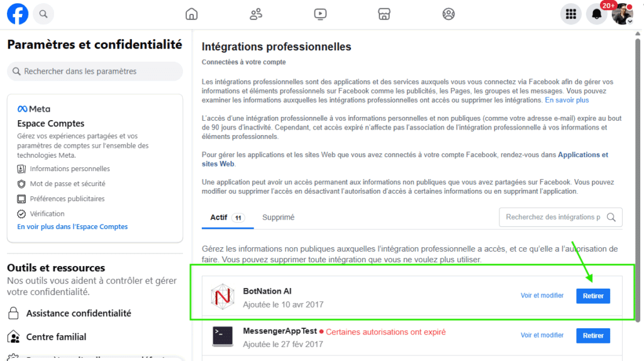Open the apps grid menu
This screenshot has height=361, width=644.
[571, 14]
